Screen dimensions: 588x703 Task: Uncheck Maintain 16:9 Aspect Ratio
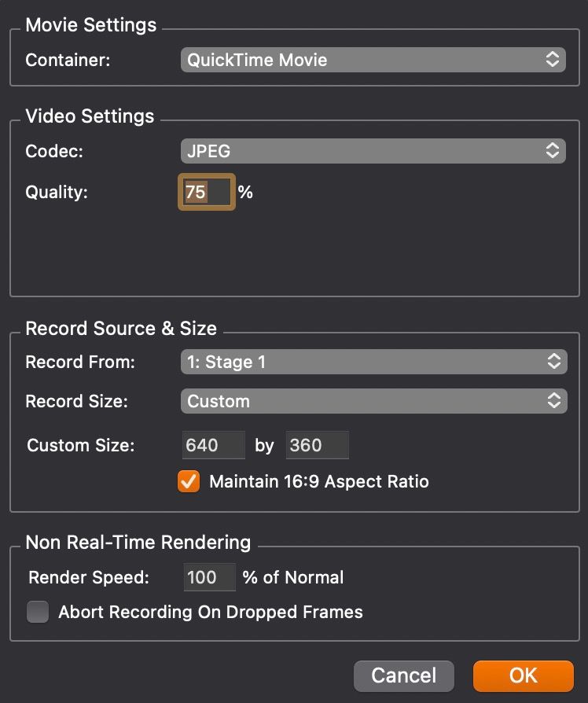(189, 481)
